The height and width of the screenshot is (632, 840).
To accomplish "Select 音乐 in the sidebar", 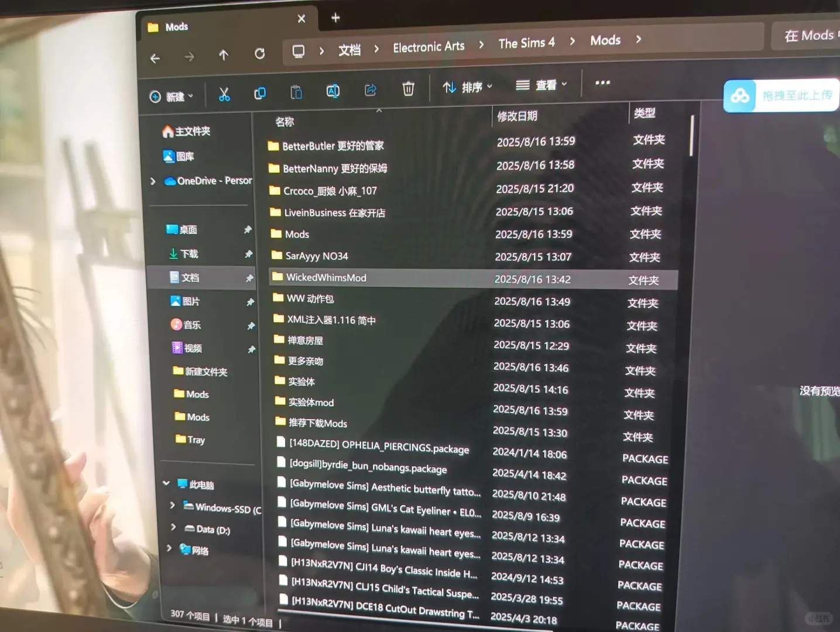I will [186, 325].
